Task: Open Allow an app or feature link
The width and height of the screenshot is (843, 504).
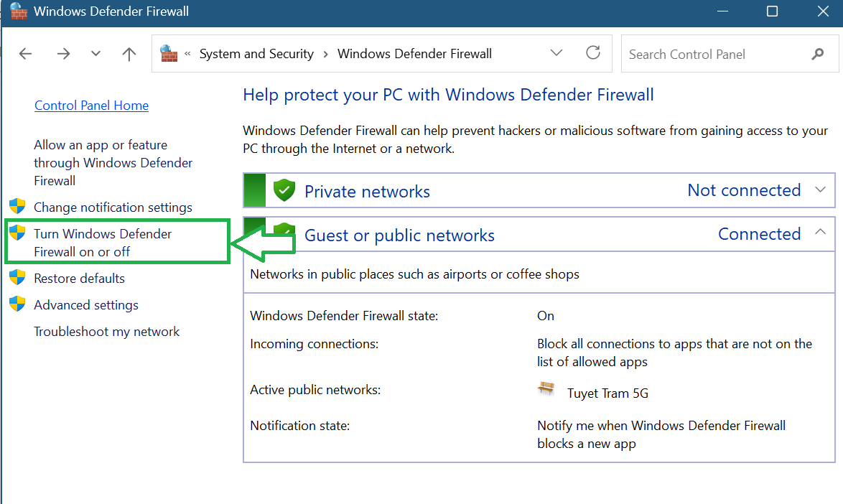Action: pos(113,163)
